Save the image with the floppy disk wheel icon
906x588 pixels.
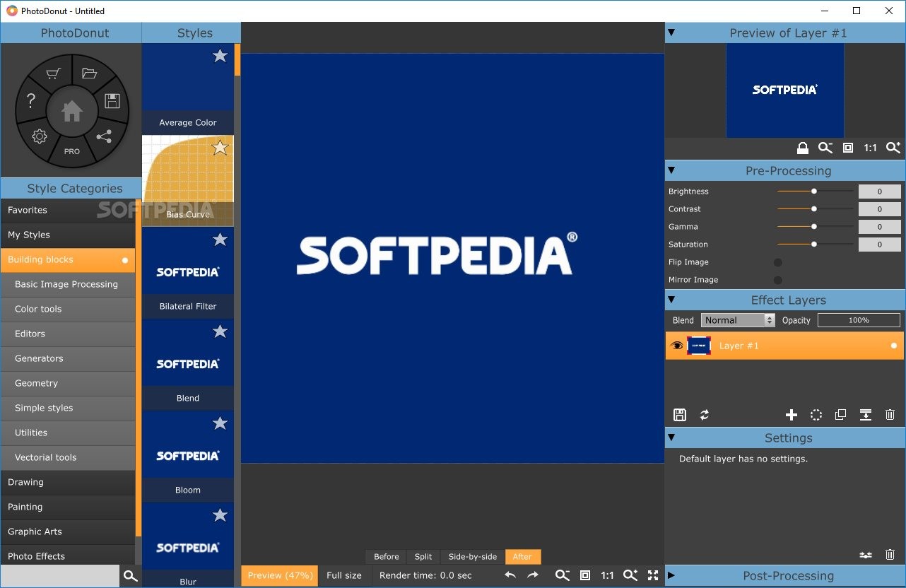pos(112,101)
